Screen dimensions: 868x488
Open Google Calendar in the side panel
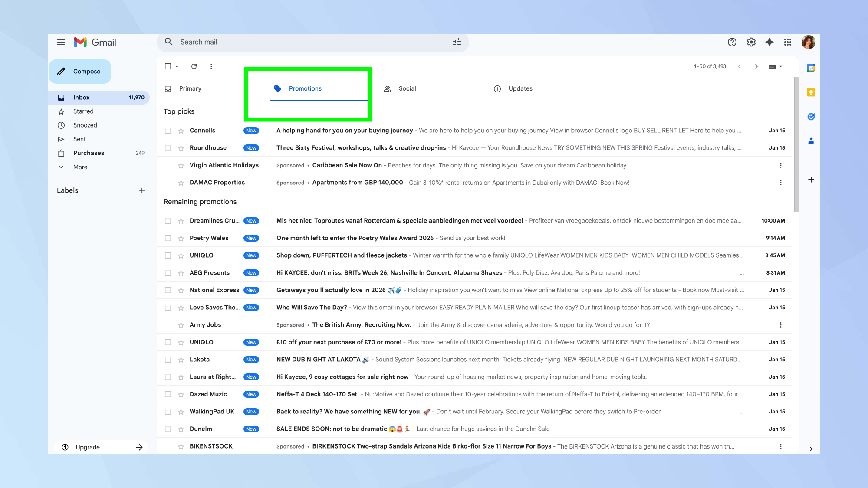811,68
